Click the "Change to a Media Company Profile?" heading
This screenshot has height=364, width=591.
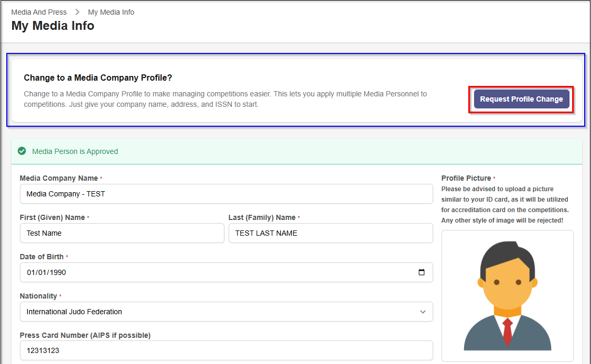click(98, 78)
